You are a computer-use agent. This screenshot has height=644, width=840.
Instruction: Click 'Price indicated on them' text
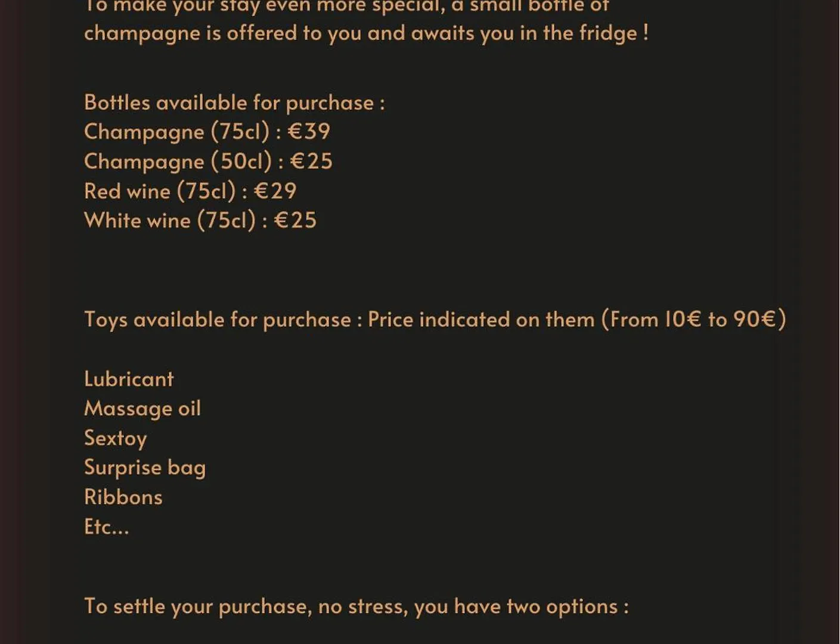(x=481, y=320)
